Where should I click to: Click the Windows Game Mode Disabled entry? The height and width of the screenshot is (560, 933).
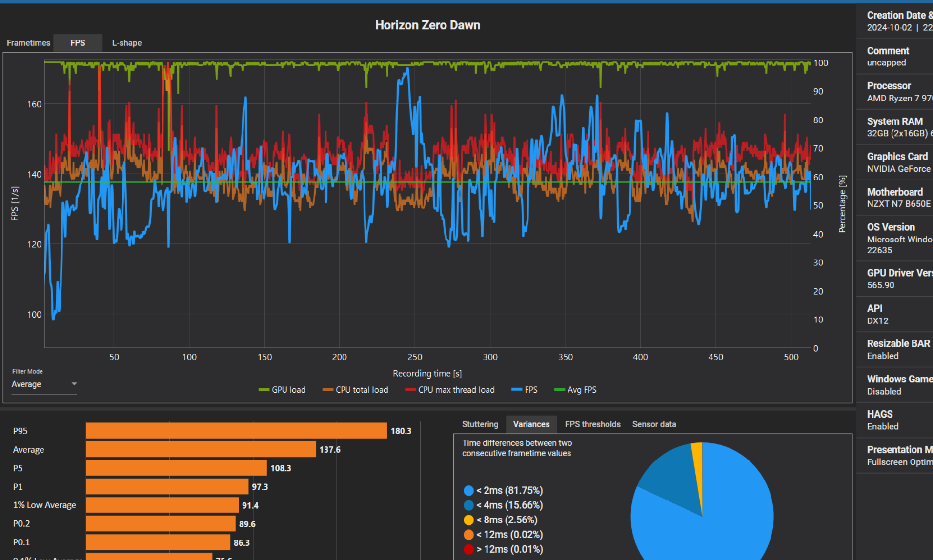point(894,385)
